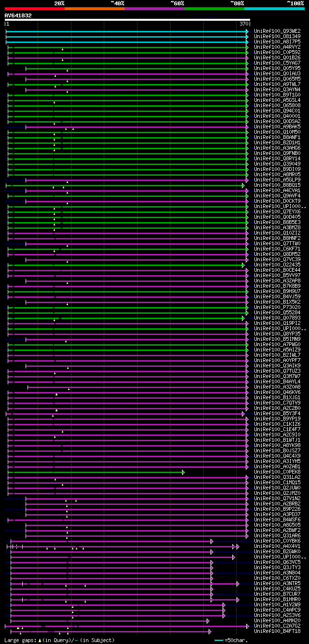
Task: Select label UniRef100_Q31AR6
Action: [x=277, y=536]
